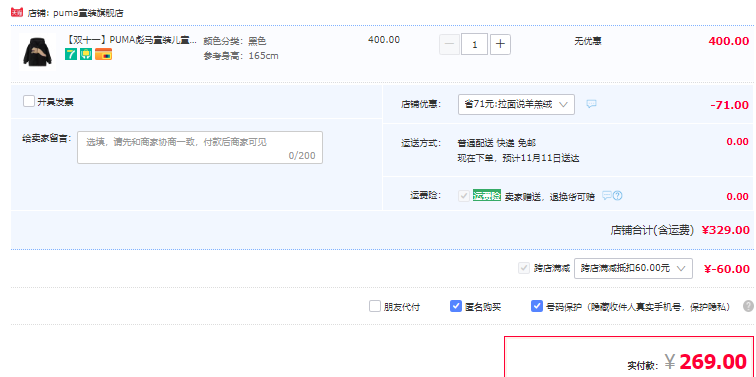Focus the quantity field showing 1
Screen dimensions: 756x377
pyautogui.click(x=474, y=44)
